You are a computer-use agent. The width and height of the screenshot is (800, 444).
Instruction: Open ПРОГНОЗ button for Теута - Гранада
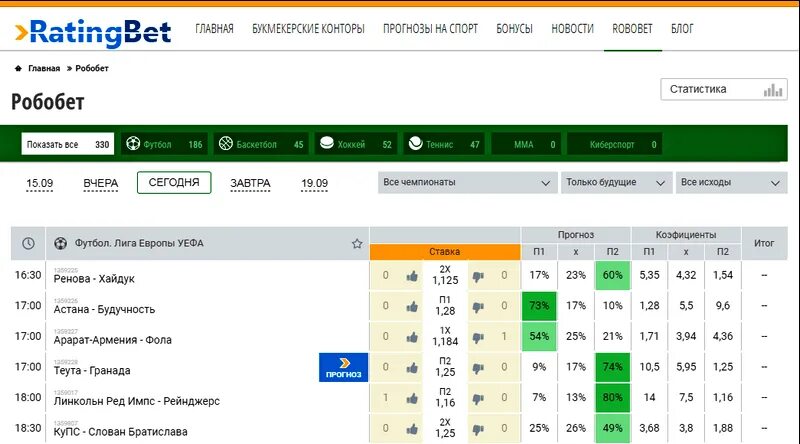pos(343,367)
